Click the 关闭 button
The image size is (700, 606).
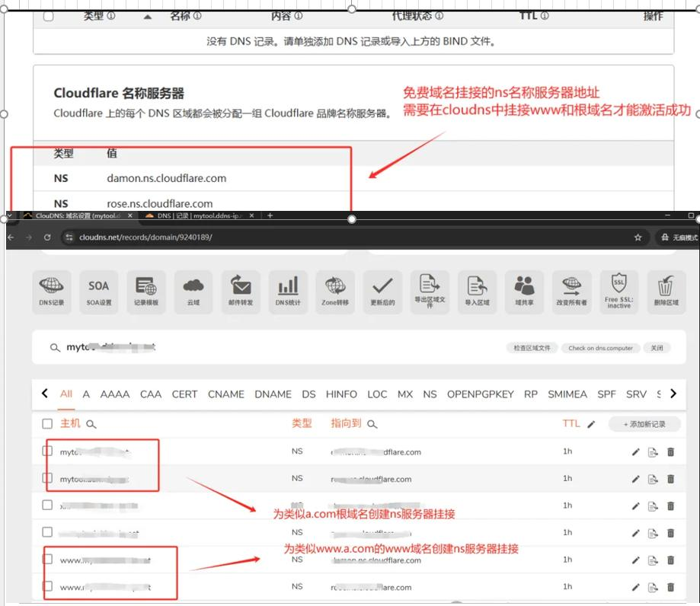pyautogui.click(x=657, y=348)
